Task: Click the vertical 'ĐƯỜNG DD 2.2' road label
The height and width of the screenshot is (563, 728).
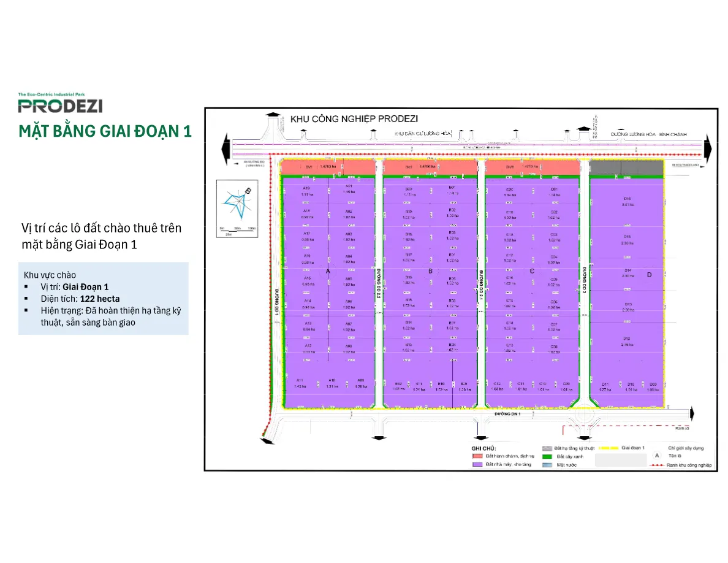Action: point(379,283)
